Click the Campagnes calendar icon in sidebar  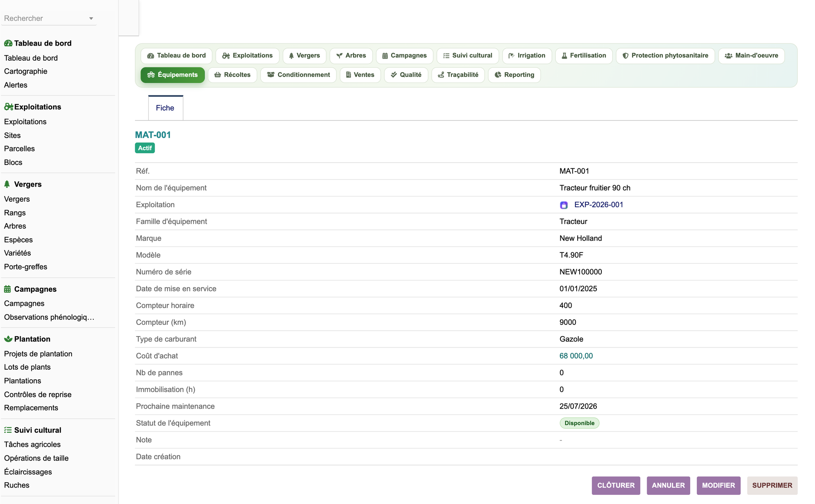pos(8,289)
